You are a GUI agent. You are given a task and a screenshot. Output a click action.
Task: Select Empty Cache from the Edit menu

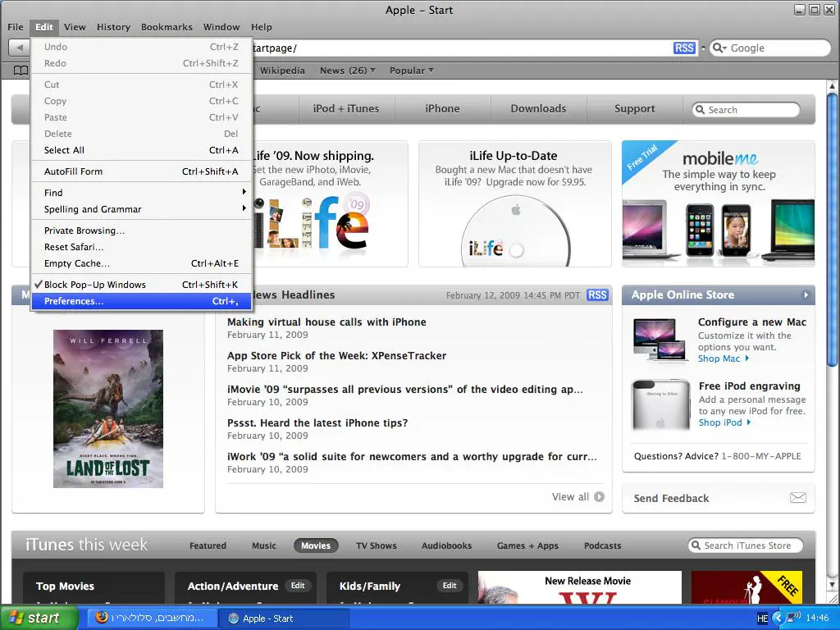click(77, 263)
